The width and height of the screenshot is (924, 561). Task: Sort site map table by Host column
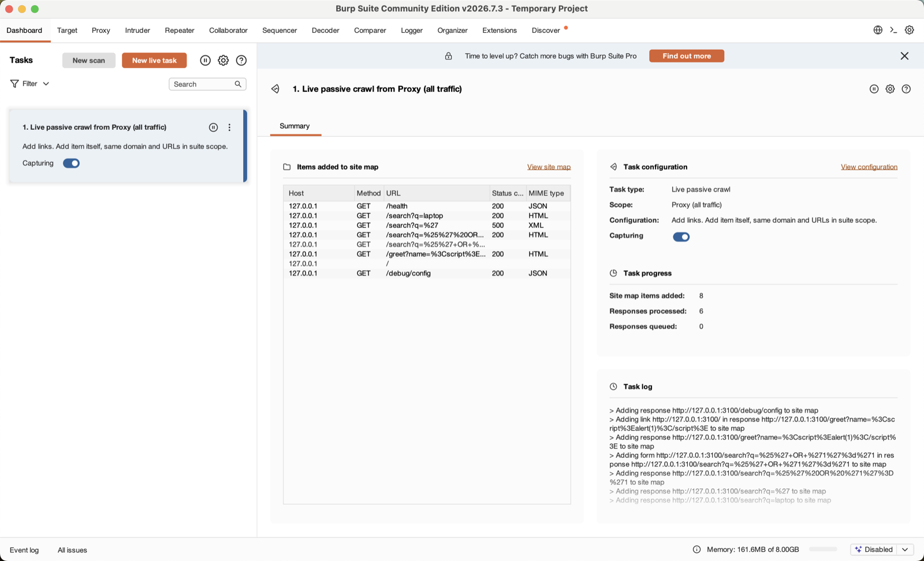coord(319,193)
